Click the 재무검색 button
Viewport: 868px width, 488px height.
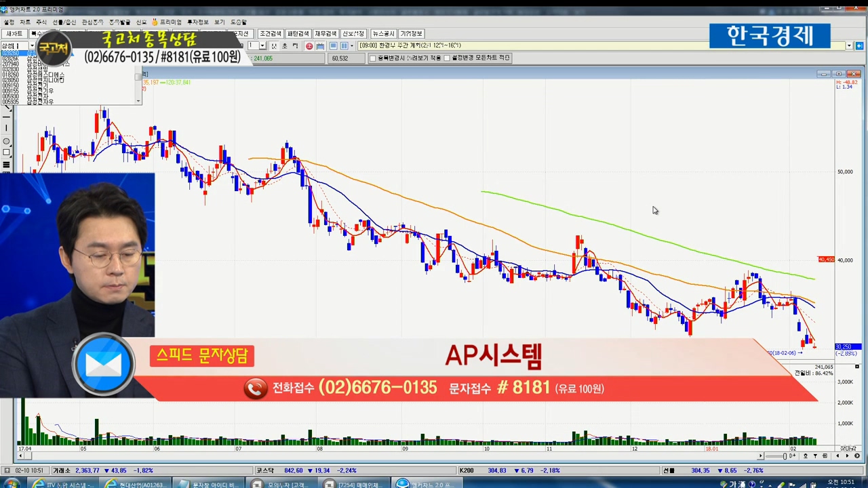coord(325,34)
